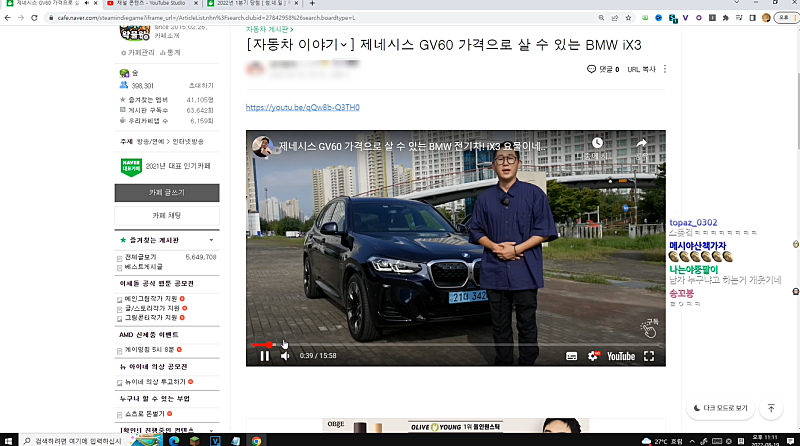
Task: Enter fullscreen mode in the video player
Action: [648, 356]
